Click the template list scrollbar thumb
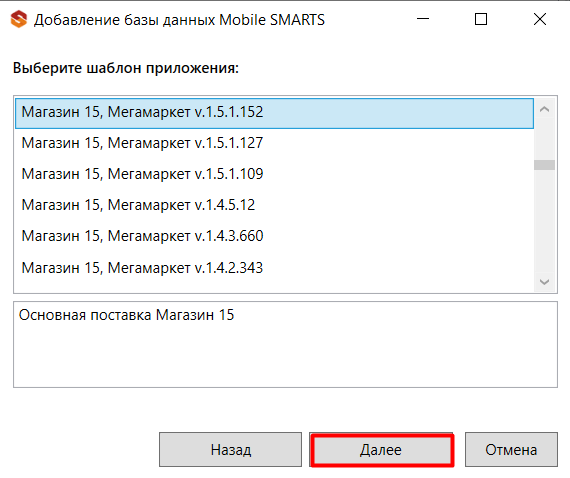 (x=544, y=165)
